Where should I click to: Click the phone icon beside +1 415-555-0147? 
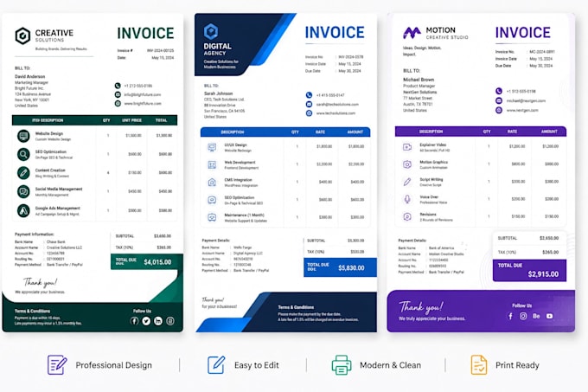309,95
